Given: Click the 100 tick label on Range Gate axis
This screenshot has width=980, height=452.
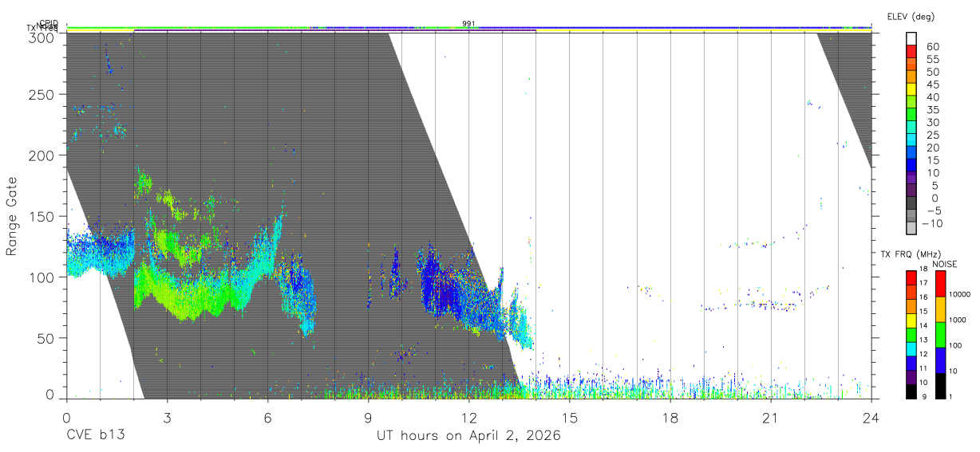Looking at the screenshot, I should tap(43, 277).
